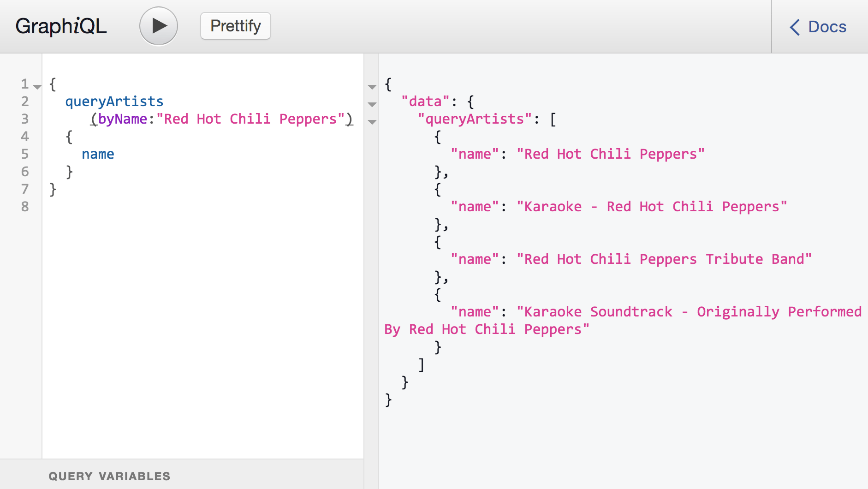Image resolution: width=868 pixels, height=489 pixels.
Task: Click the Prettify button
Action: pyautogui.click(x=235, y=26)
